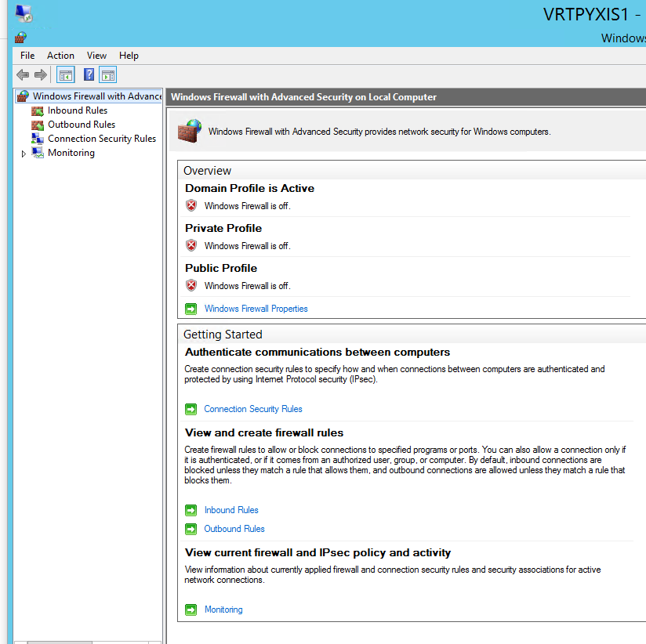
Task: Select Connection Security Rules in the tree
Action: [x=102, y=139]
